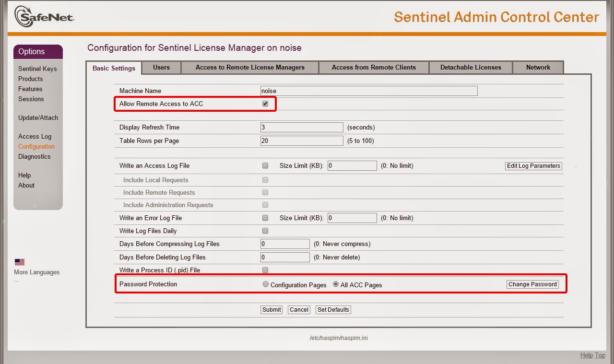Click the Submit button
The height and width of the screenshot is (364, 614).
[x=272, y=310]
